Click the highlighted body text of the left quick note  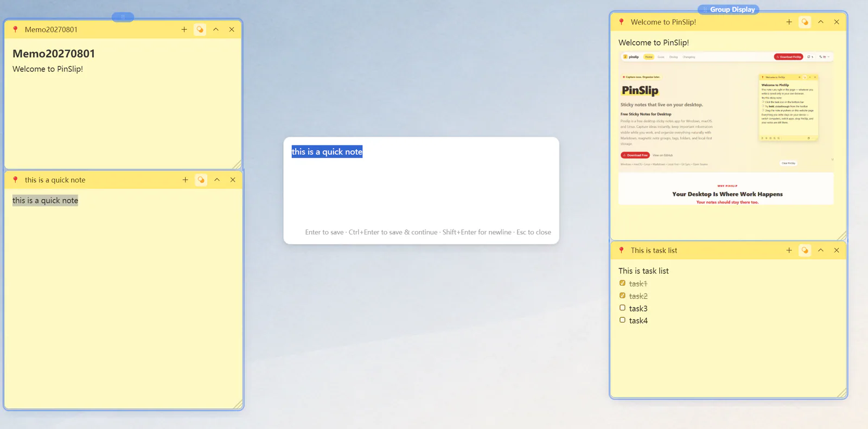45,201
